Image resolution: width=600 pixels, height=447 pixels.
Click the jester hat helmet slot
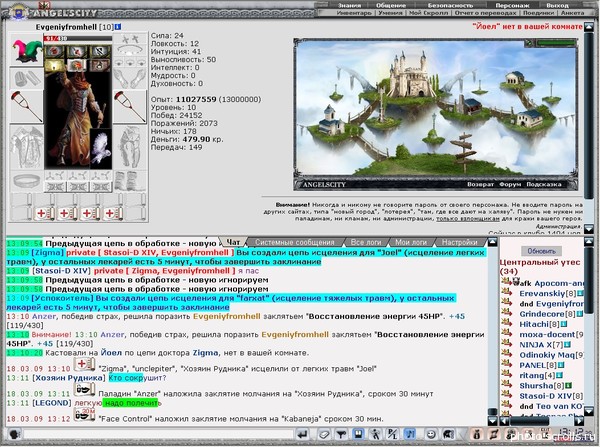[26, 51]
